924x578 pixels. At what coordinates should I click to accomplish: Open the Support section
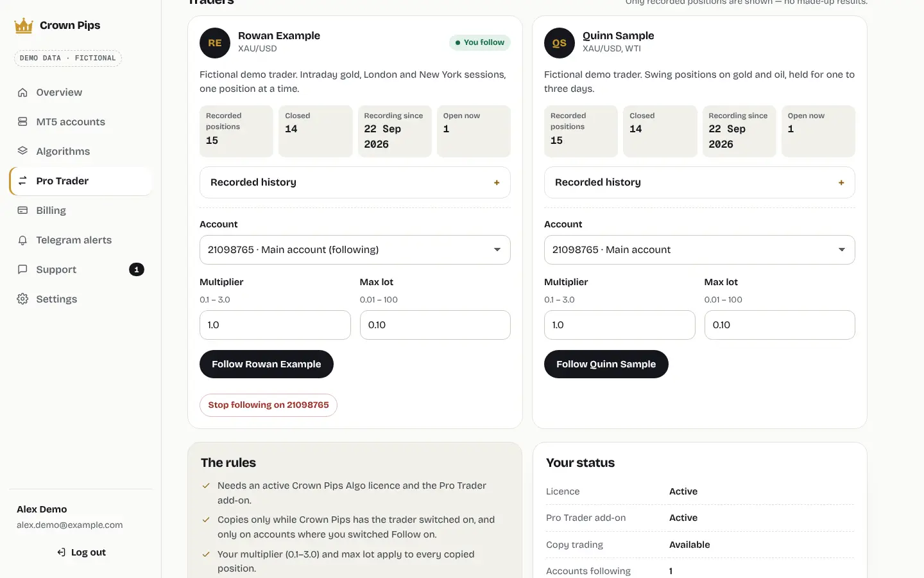pyautogui.click(x=81, y=270)
